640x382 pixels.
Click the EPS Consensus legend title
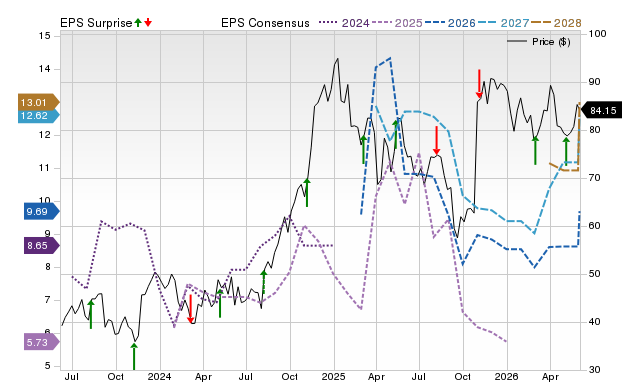click(x=265, y=23)
